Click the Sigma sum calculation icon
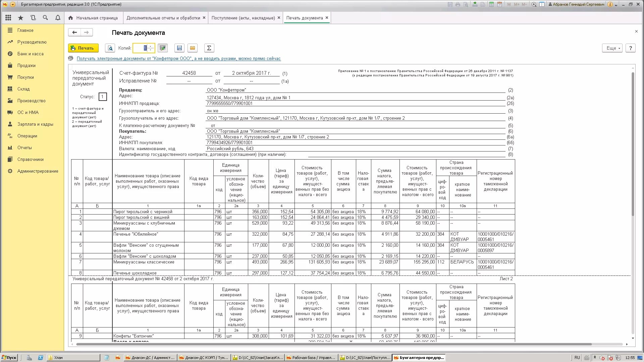Screen dimensions: 644x362 [x=209, y=48]
